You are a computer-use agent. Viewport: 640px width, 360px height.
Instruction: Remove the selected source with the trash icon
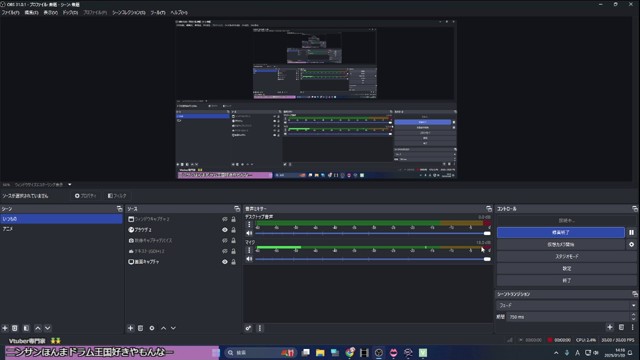click(140, 328)
